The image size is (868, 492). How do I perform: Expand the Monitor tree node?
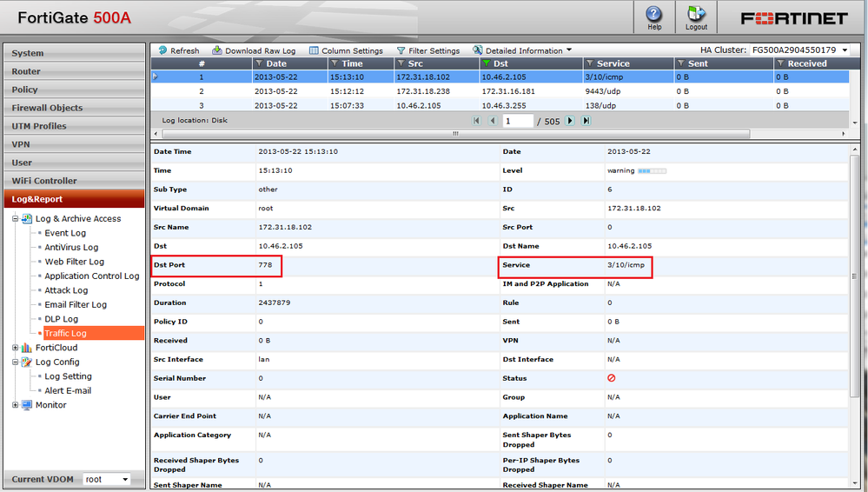click(x=16, y=405)
